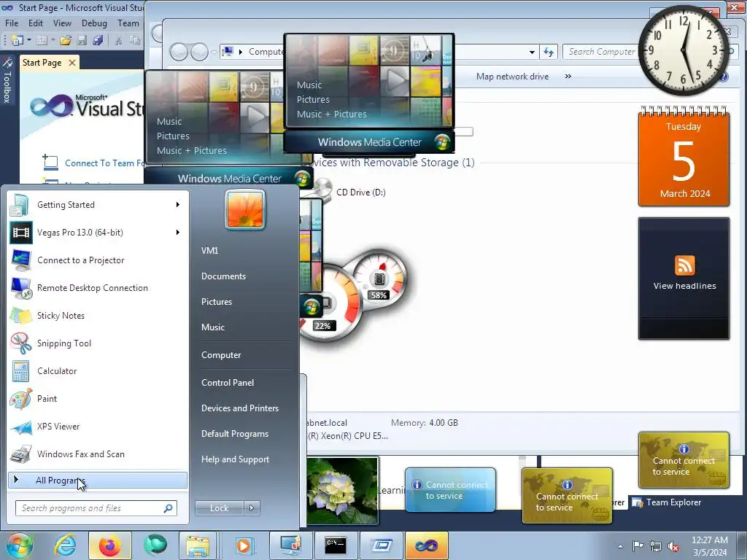Launch Vegas Pro 13.0 (64-bit)
Screen dimensions: 747x560
(97, 233)
